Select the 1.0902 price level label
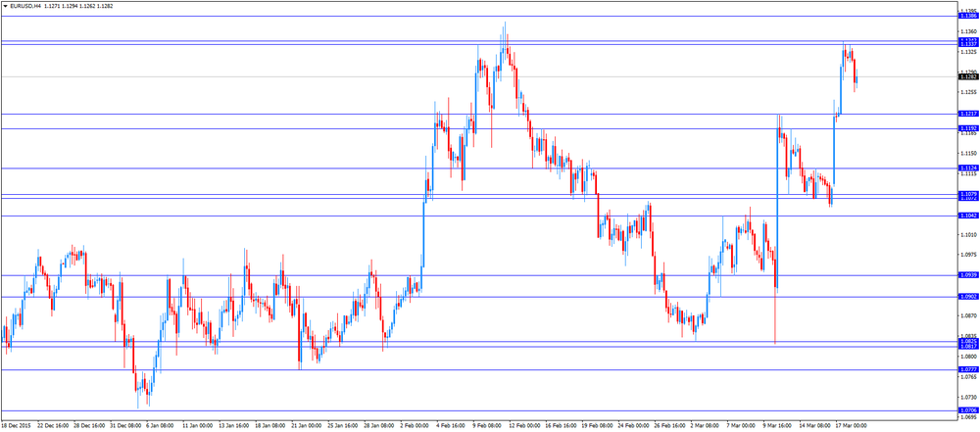Viewport: 980px width, 432px height. click(x=968, y=297)
